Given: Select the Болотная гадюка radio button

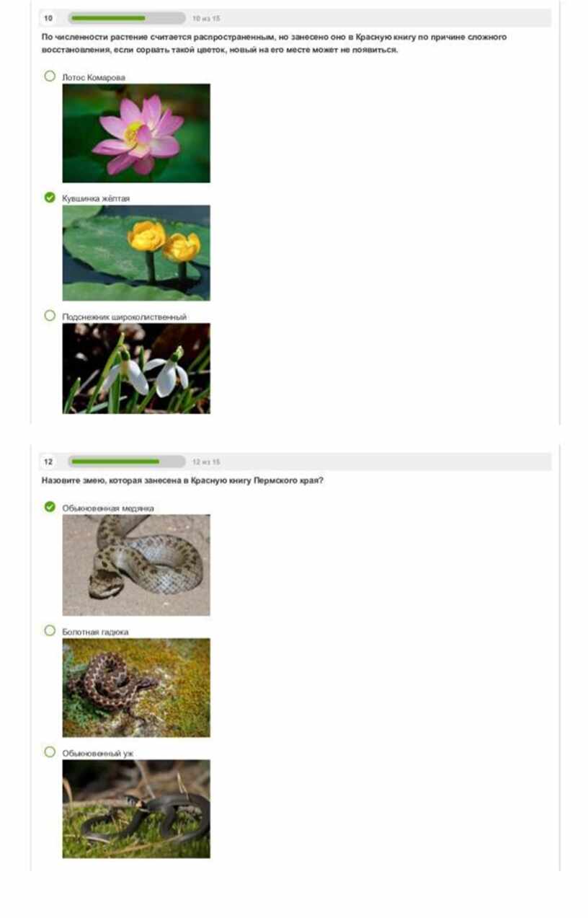Looking at the screenshot, I should [x=50, y=630].
